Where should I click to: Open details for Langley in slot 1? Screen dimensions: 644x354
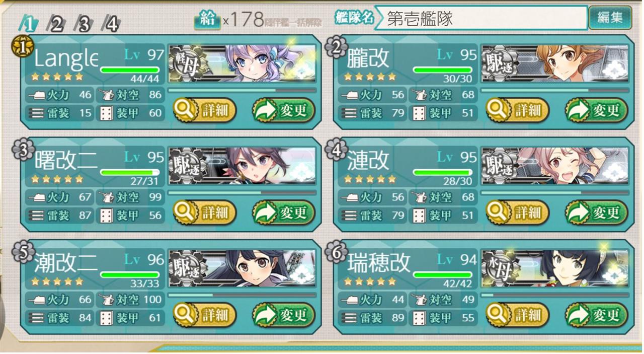tap(204, 110)
